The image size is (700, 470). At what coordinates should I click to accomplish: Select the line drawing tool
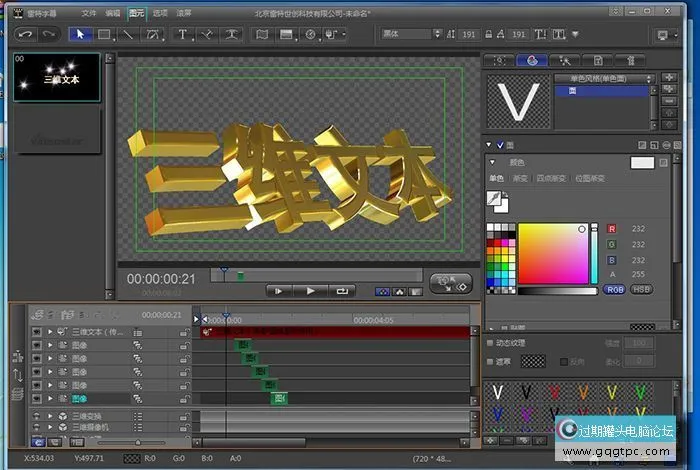click(x=127, y=34)
